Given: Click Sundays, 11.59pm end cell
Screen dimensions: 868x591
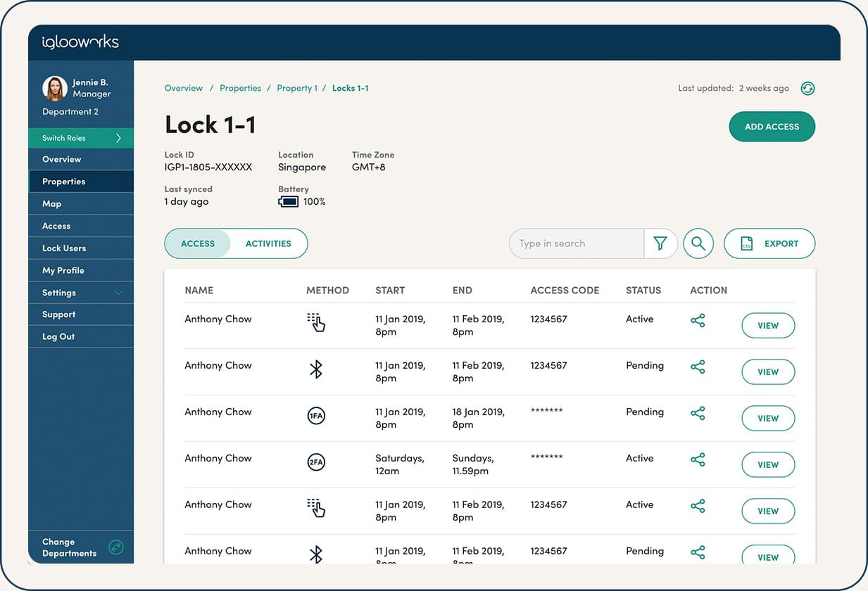Looking at the screenshot, I should click(473, 464).
